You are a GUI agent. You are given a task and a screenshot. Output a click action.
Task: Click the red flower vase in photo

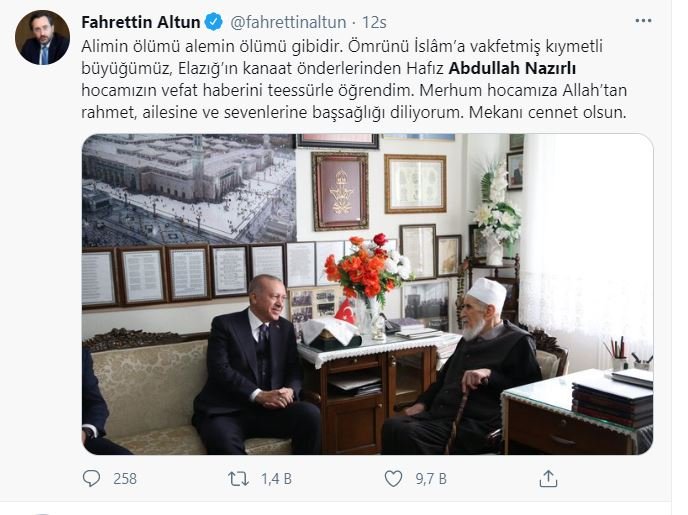[x=368, y=285]
